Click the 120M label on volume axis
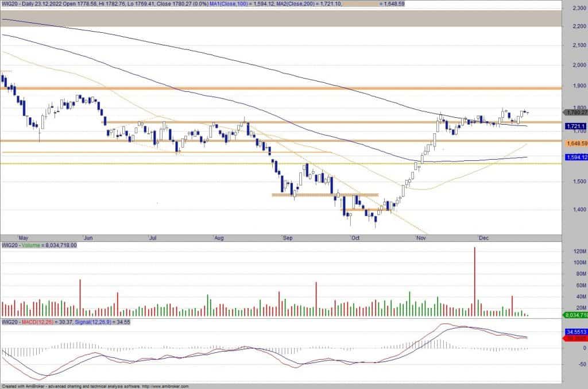This screenshot has height=389, width=588. click(574, 252)
